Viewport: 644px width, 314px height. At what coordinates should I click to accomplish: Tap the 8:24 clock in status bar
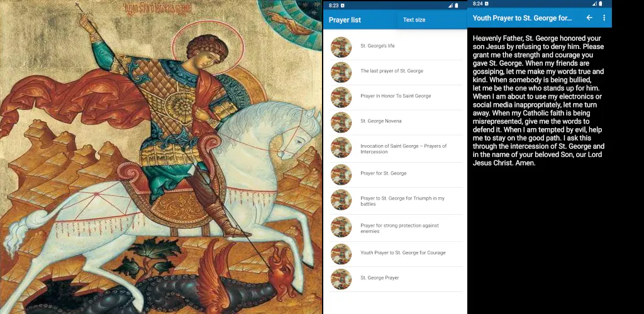point(478,4)
